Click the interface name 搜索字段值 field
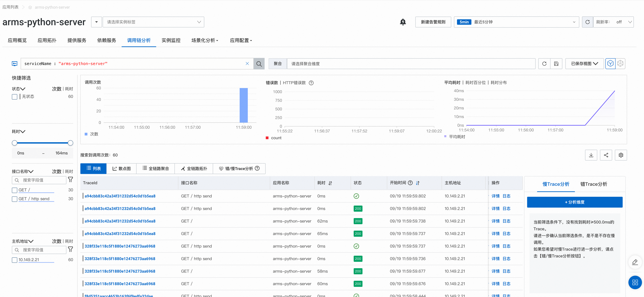 point(39,180)
